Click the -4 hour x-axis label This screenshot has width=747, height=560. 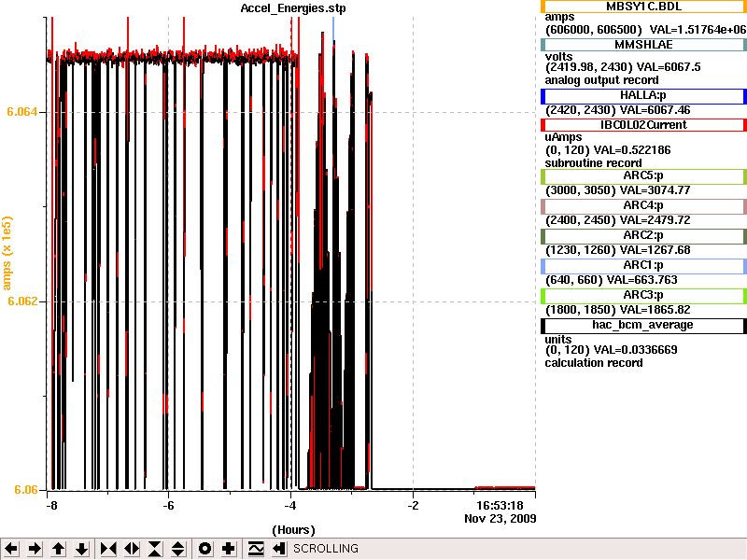coord(290,505)
